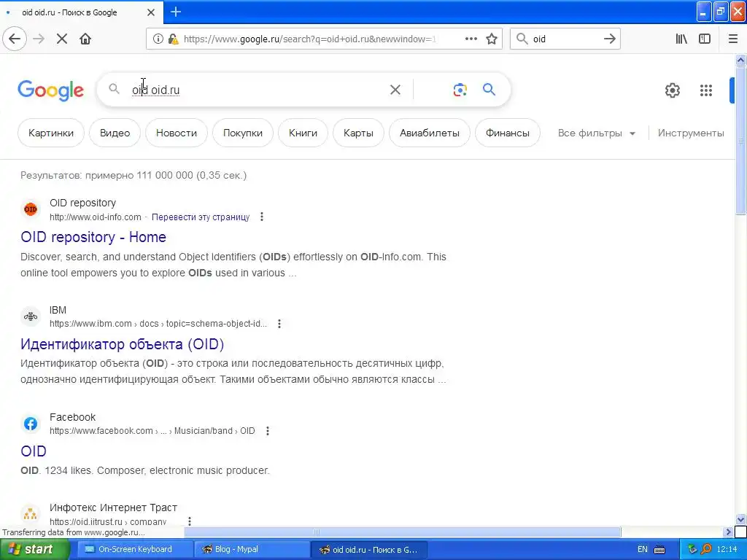The height and width of the screenshot is (560, 747).
Task: Click the vertical scrollbar down arrow
Action: 740,520
